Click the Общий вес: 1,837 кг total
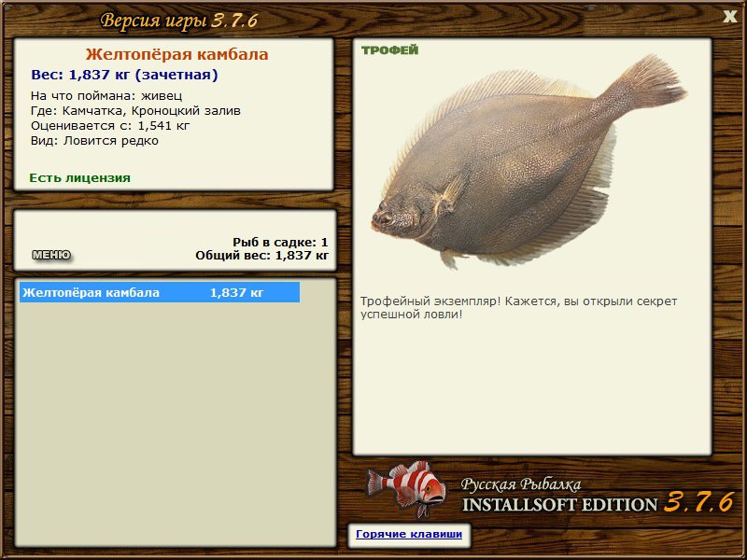 pyautogui.click(x=261, y=255)
